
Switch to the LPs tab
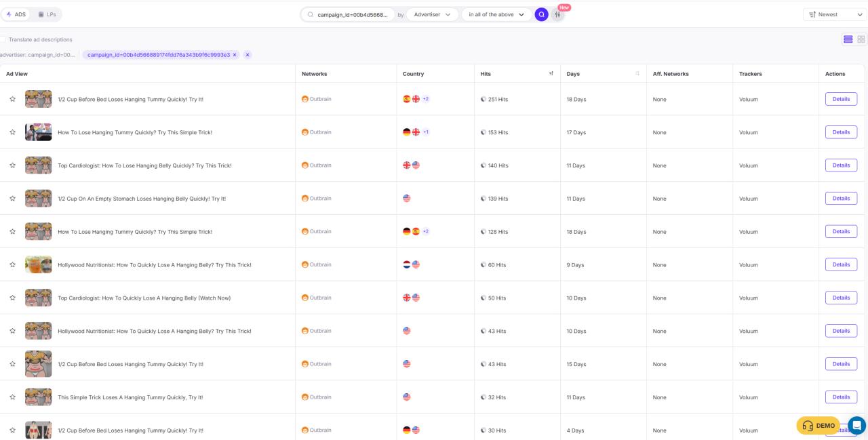point(47,14)
